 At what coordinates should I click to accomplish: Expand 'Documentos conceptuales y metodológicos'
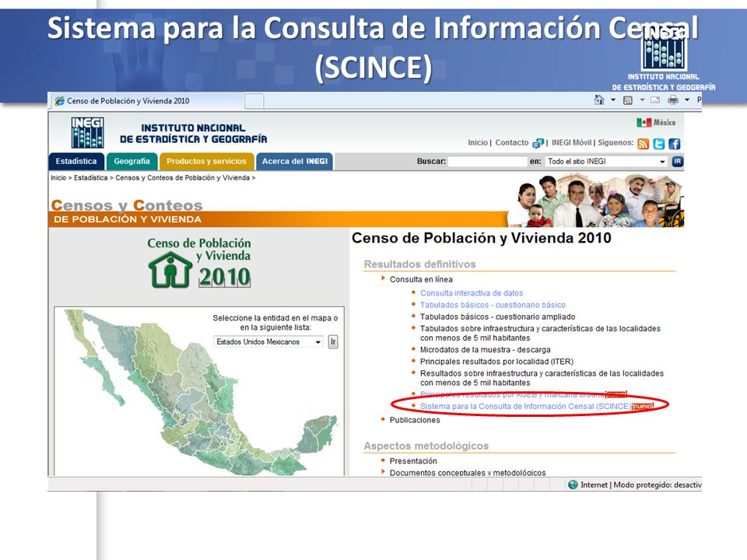tap(468, 472)
